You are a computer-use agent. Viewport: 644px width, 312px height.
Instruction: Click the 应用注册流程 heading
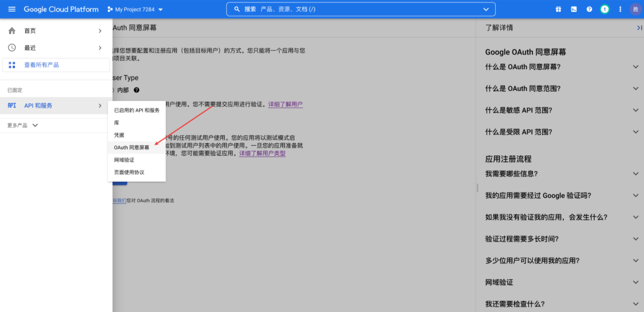click(x=508, y=159)
